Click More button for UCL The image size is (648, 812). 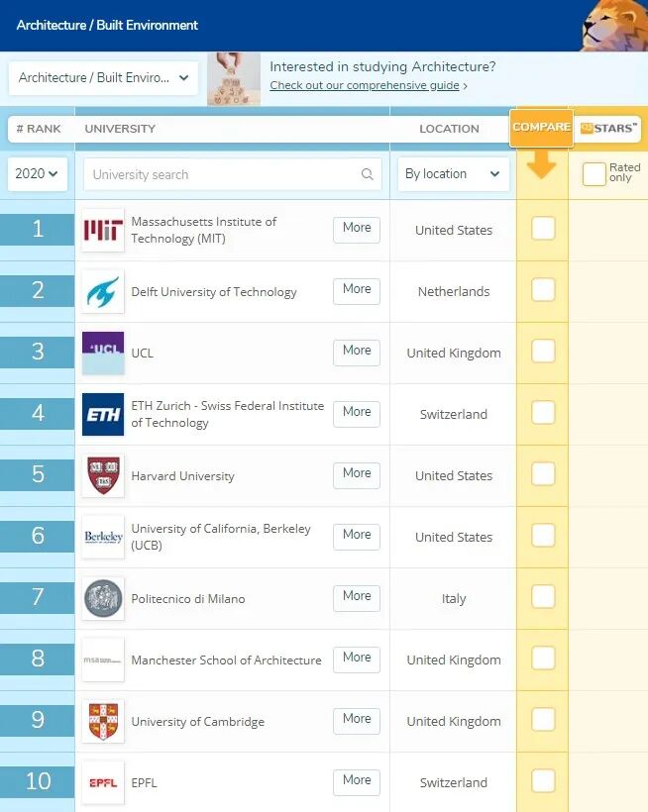click(357, 353)
